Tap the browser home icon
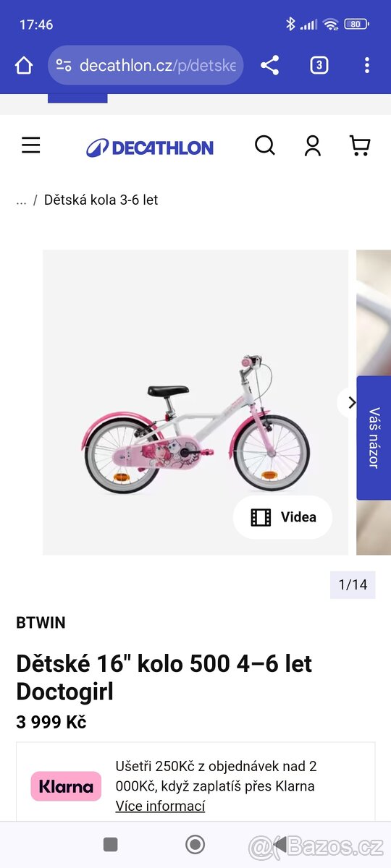 pyautogui.click(x=24, y=66)
